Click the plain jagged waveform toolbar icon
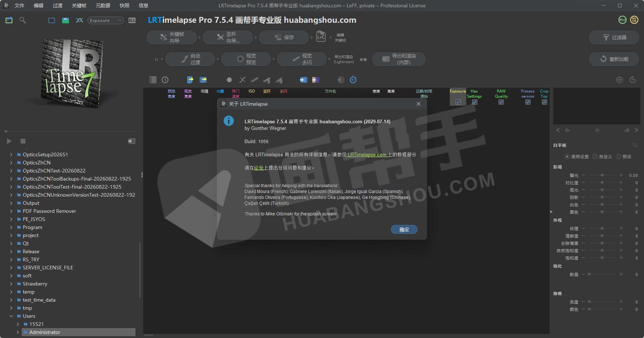This screenshot has height=338, width=644. [x=254, y=80]
